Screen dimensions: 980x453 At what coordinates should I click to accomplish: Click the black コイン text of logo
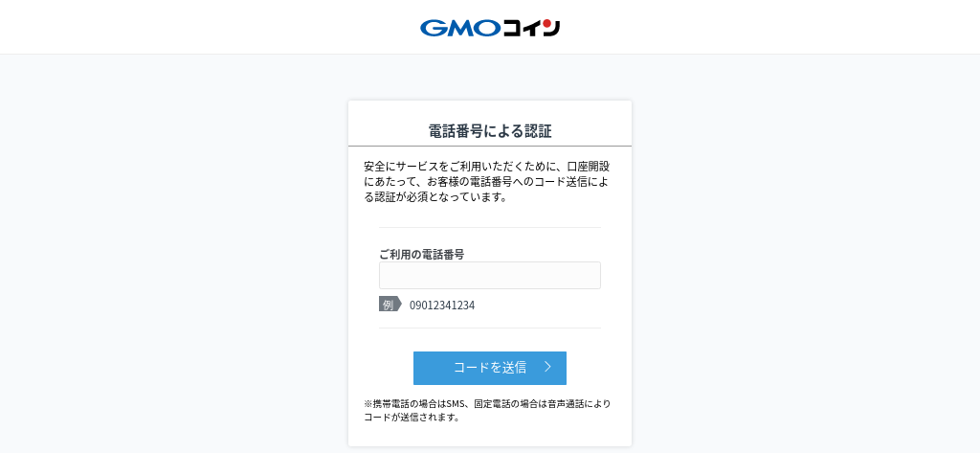pyautogui.click(x=531, y=28)
